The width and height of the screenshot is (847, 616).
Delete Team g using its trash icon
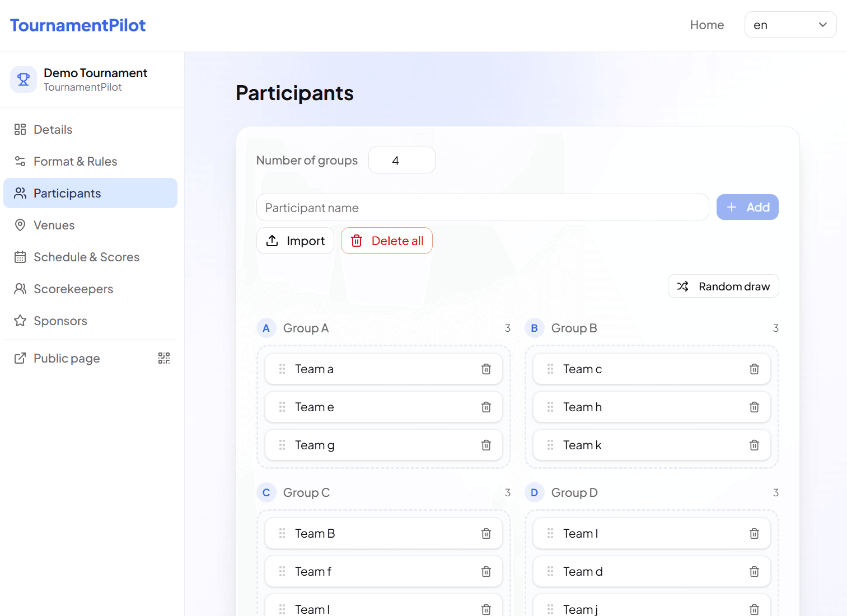click(486, 445)
